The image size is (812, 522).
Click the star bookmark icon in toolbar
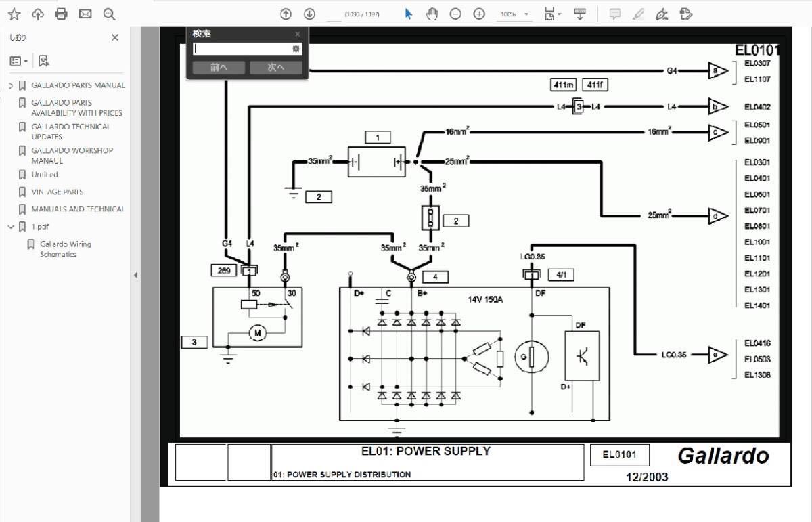tap(14, 14)
